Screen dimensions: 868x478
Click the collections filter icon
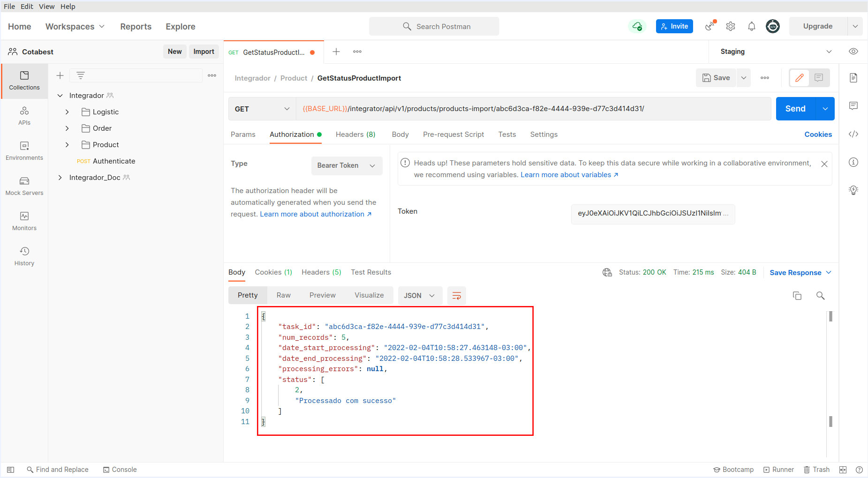coord(81,75)
